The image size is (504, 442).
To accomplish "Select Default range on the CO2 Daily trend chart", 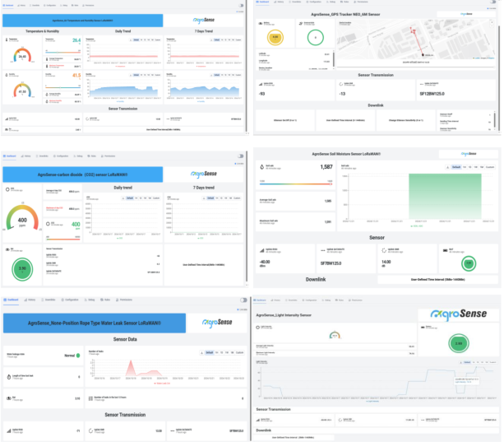I will pyautogui.click(x=130, y=198).
